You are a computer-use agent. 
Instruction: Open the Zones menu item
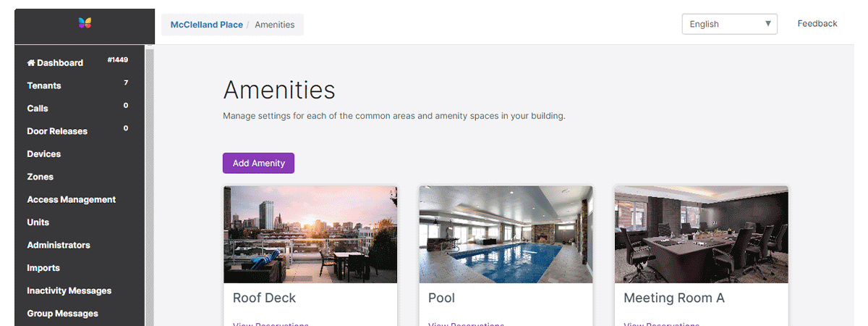pos(41,177)
